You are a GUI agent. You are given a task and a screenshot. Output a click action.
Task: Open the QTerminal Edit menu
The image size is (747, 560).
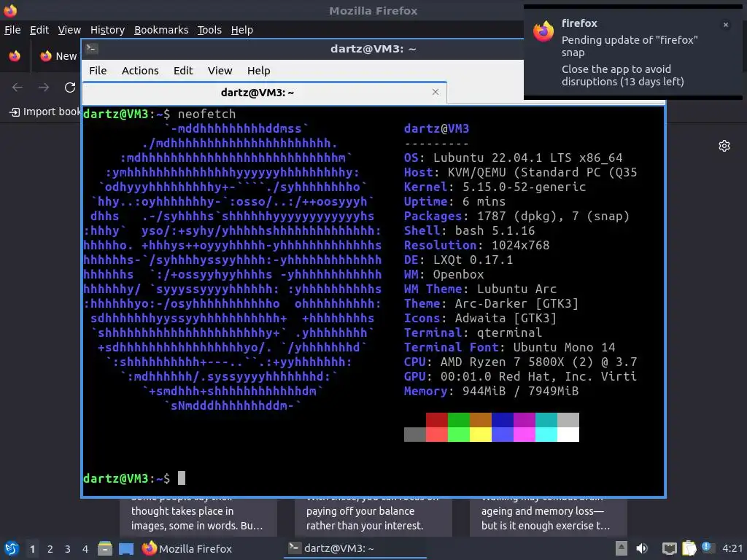coord(183,71)
